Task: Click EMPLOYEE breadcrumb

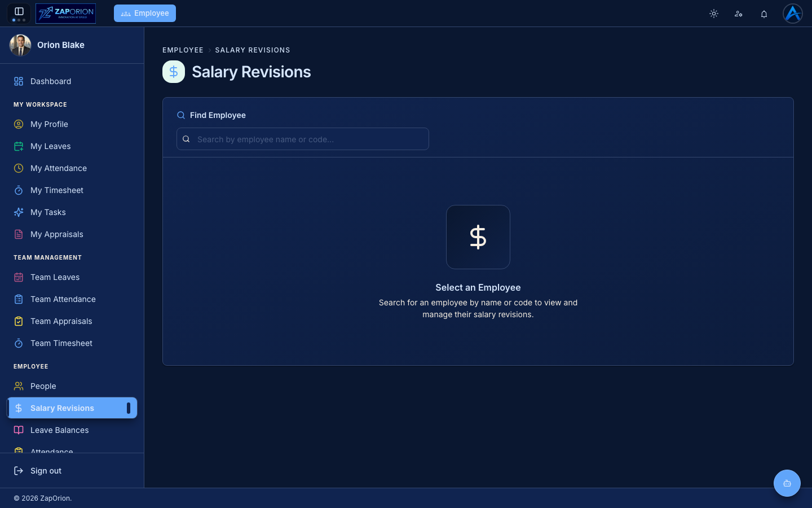Action: [183, 50]
